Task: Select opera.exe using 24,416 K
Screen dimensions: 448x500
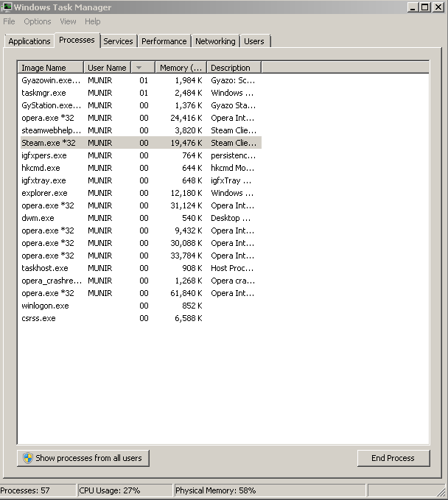Action: (x=141, y=118)
